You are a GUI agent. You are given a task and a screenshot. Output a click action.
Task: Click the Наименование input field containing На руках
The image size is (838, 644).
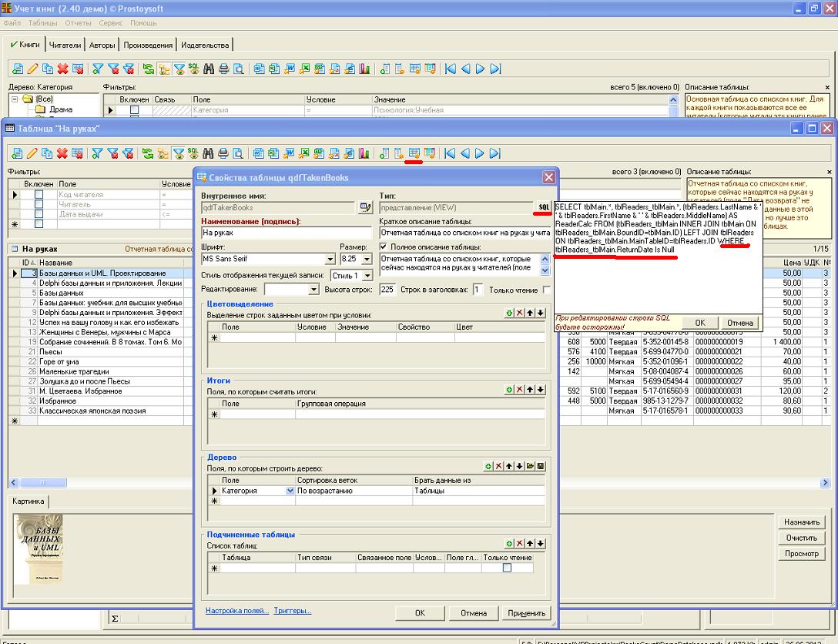pyautogui.click(x=286, y=232)
